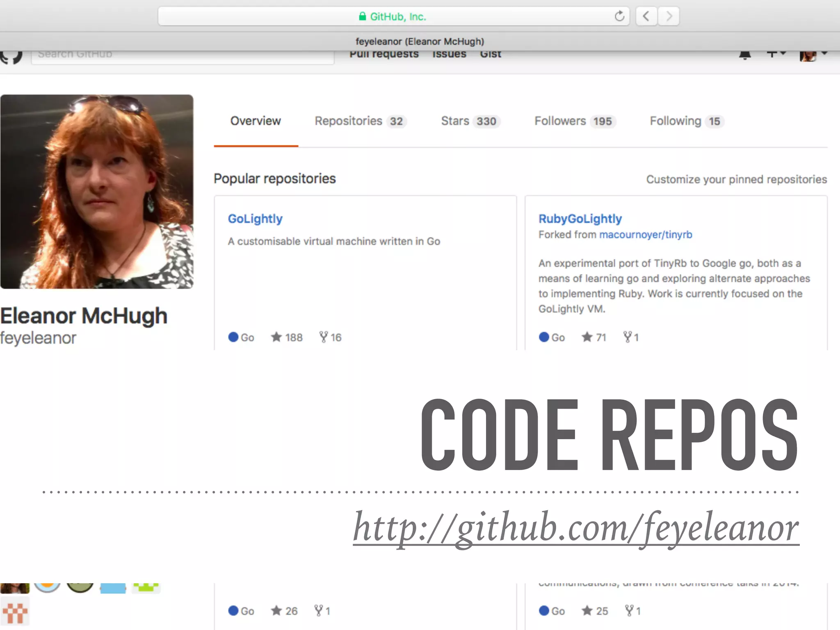Click the Go language dot on RubyGoLightly
Screen dimensions: 840x630
(544, 337)
